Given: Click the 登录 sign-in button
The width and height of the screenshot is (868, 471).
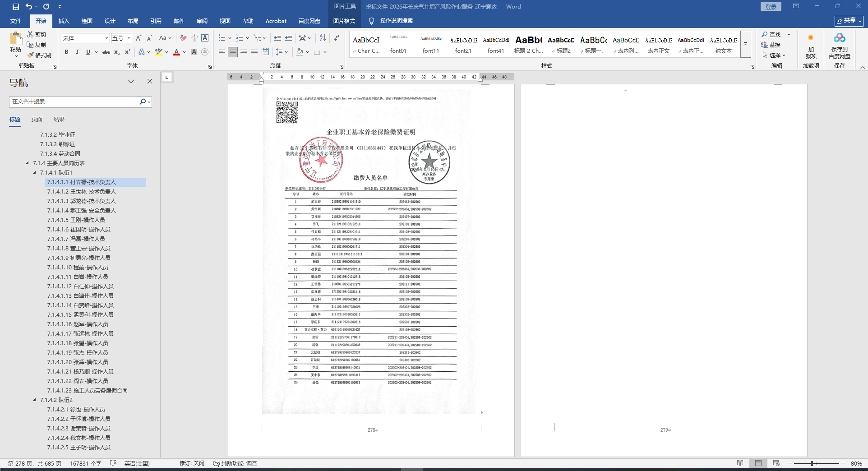Looking at the screenshot, I should (x=771, y=7).
